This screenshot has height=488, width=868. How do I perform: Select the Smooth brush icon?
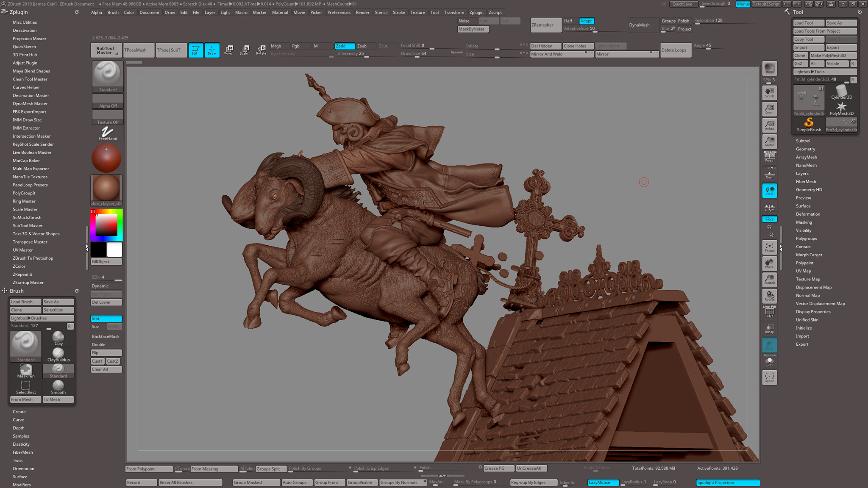(x=58, y=387)
